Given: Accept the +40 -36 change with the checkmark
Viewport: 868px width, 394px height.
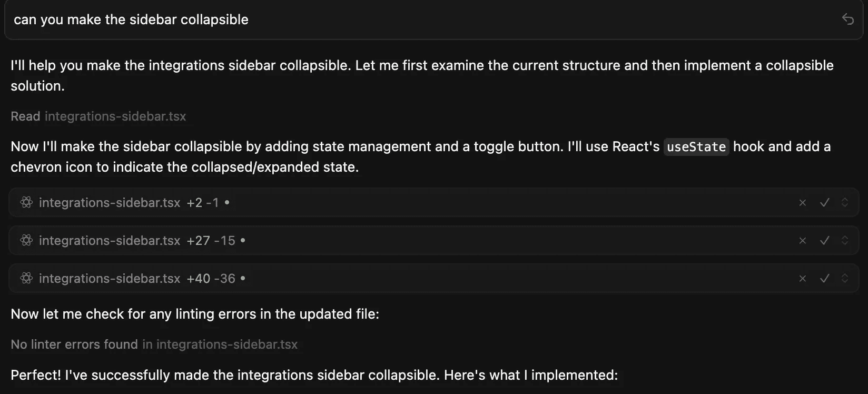Looking at the screenshot, I should (x=825, y=279).
